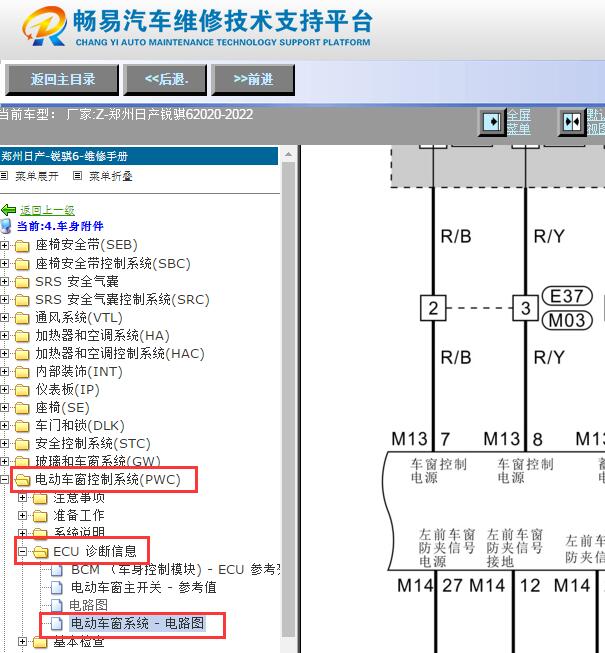Expand the SRS 安全气囊 node
The width and height of the screenshot is (605, 653).
point(4,282)
